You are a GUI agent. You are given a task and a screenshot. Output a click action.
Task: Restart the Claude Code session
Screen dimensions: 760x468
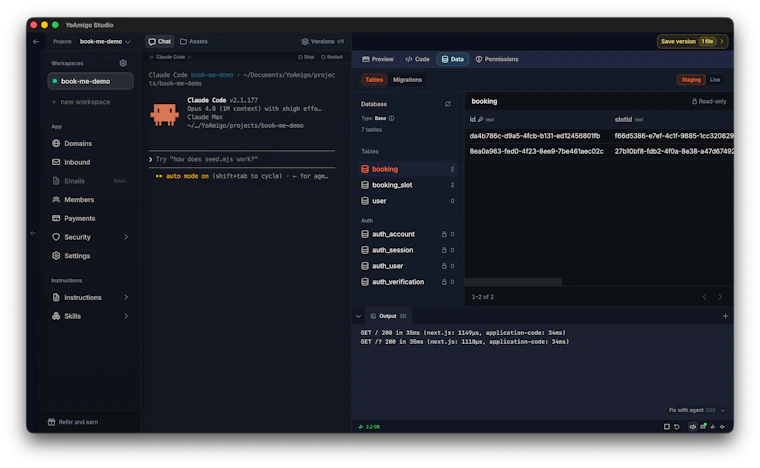tap(332, 57)
